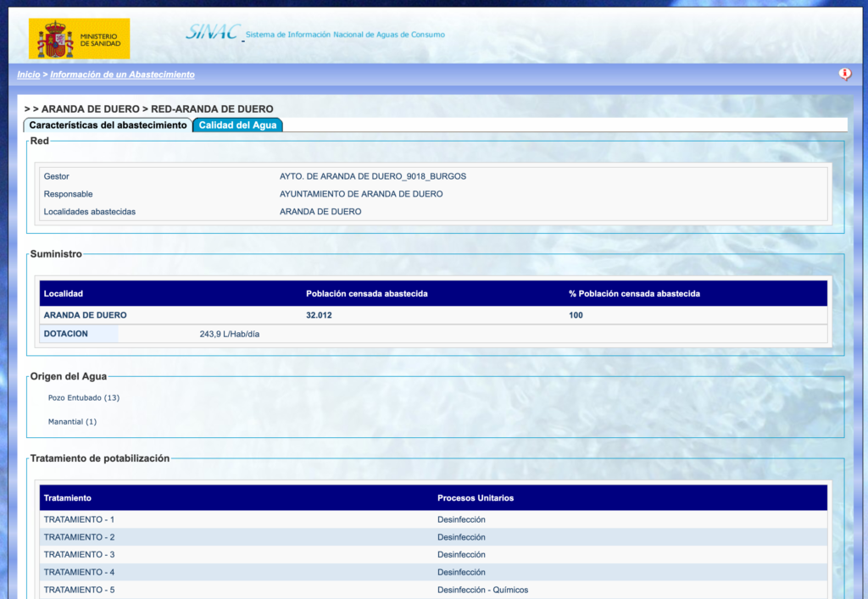Click the DOTACION label cell

tap(79, 334)
